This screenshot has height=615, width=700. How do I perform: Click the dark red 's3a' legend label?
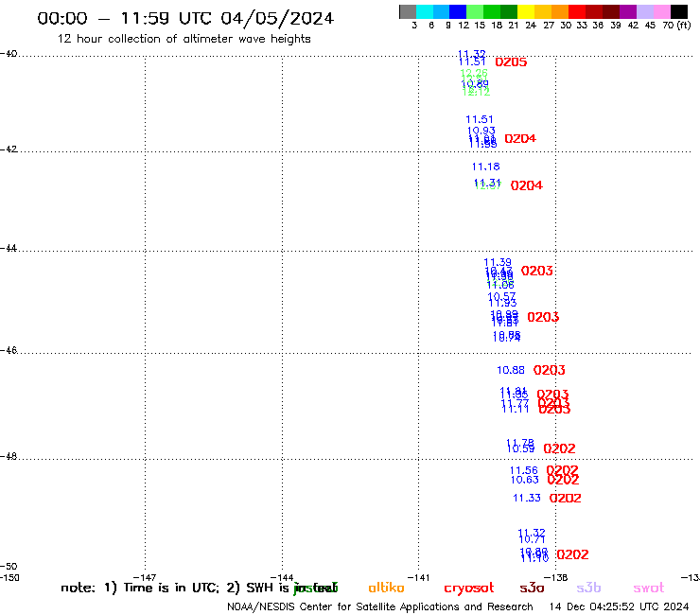(532, 588)
